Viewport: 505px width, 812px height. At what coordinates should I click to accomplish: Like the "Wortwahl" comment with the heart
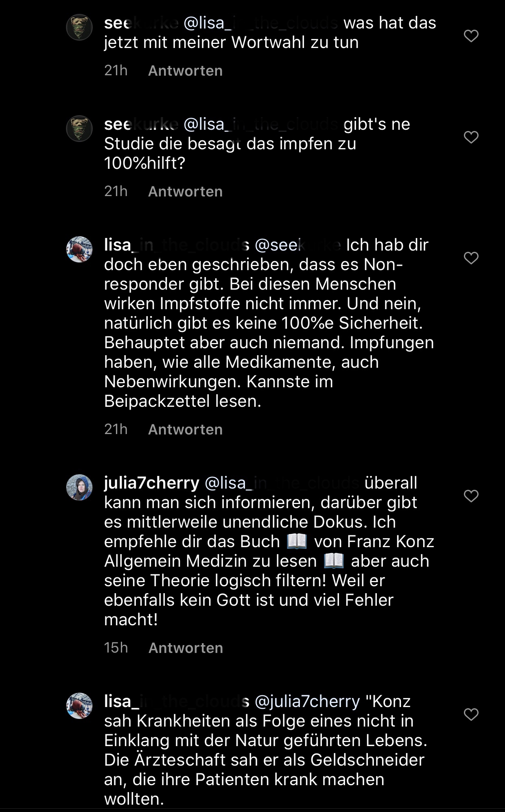471,36
